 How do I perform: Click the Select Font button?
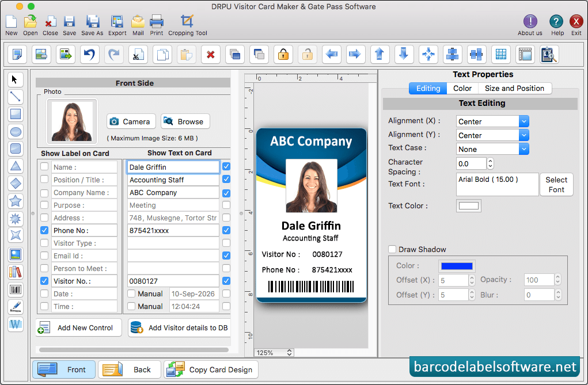tap(556, 184)
